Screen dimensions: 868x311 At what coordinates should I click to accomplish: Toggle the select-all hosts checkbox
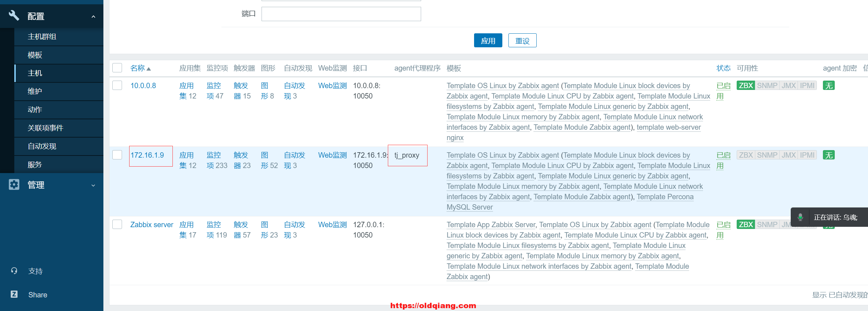pyautogui.click(x=117, y=68)
